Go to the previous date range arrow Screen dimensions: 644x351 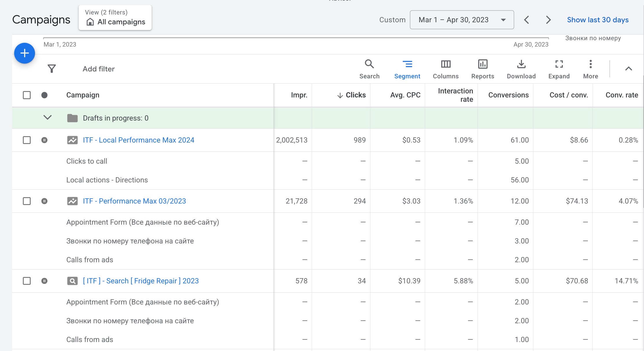[527, 20]
